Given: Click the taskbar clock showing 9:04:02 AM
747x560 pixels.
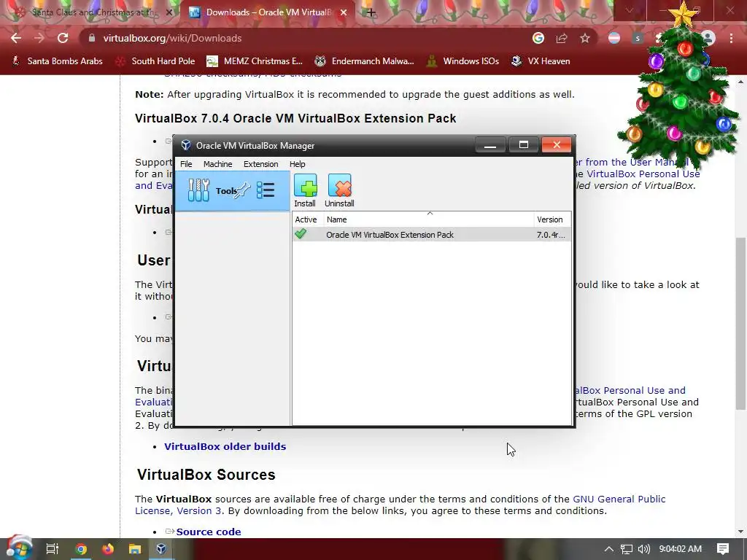Looking at the screenshot, I should click(x=681, y=549).
